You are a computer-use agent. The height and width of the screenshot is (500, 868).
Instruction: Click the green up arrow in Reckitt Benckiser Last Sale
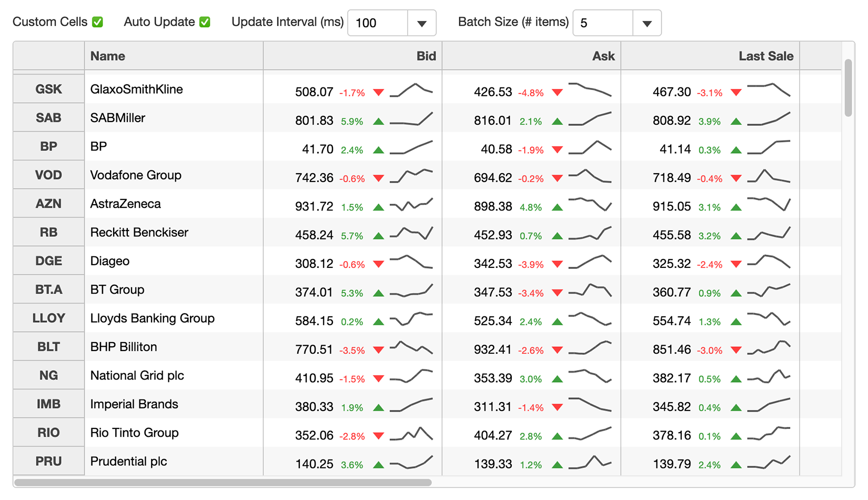pos(736,236)
